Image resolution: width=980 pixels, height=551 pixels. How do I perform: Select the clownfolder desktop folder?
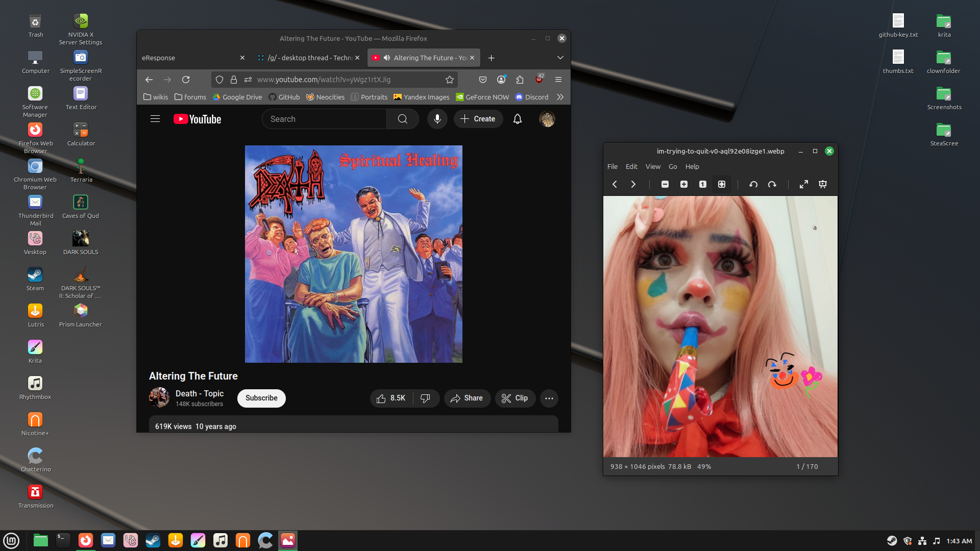tap(944, 62)
